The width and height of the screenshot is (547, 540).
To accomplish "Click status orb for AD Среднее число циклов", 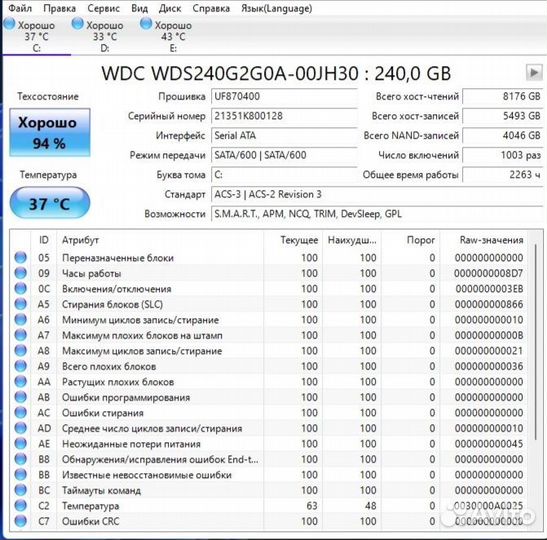I will [21, 428].
